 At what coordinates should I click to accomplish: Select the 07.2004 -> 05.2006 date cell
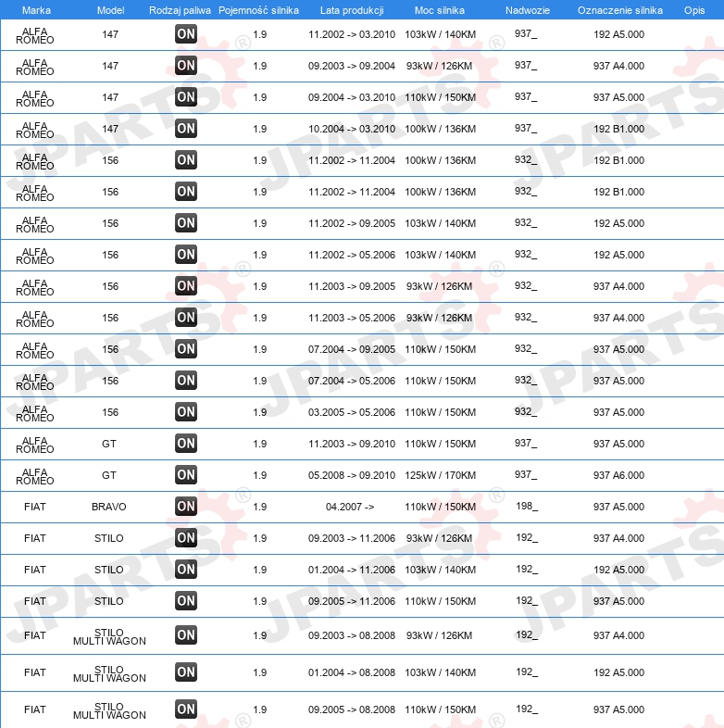(x=352, y=381)
